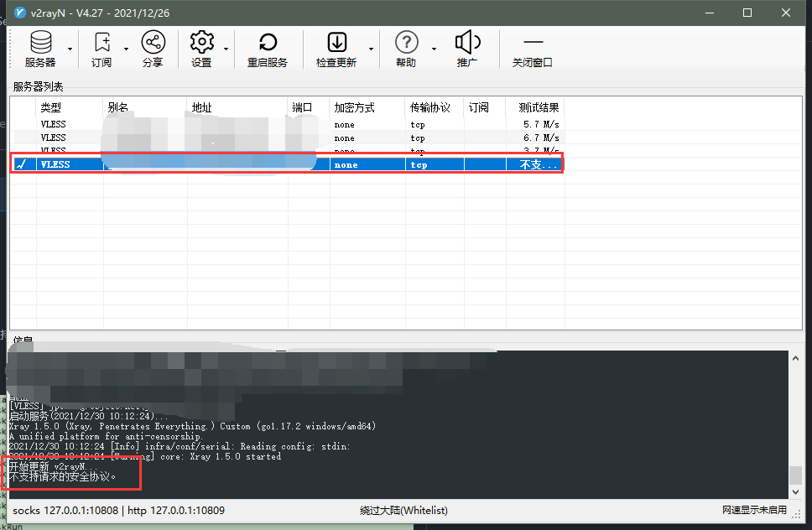Click 重启服务 restart service icon
Image resolution: width=812 pixels, height=530 pixels.
(268, 42)
